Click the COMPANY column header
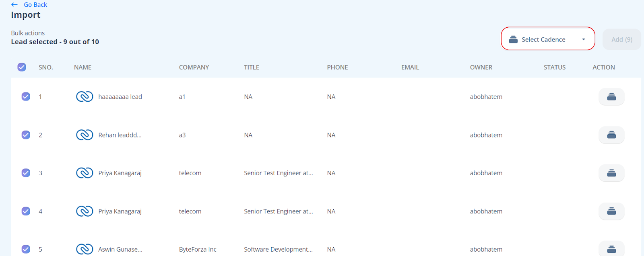The height and width of the screenshot is (256, 644). pos(194,68)
